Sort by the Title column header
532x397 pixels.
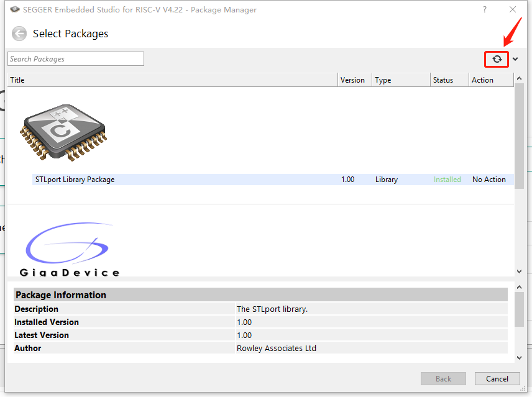(172, 80)
